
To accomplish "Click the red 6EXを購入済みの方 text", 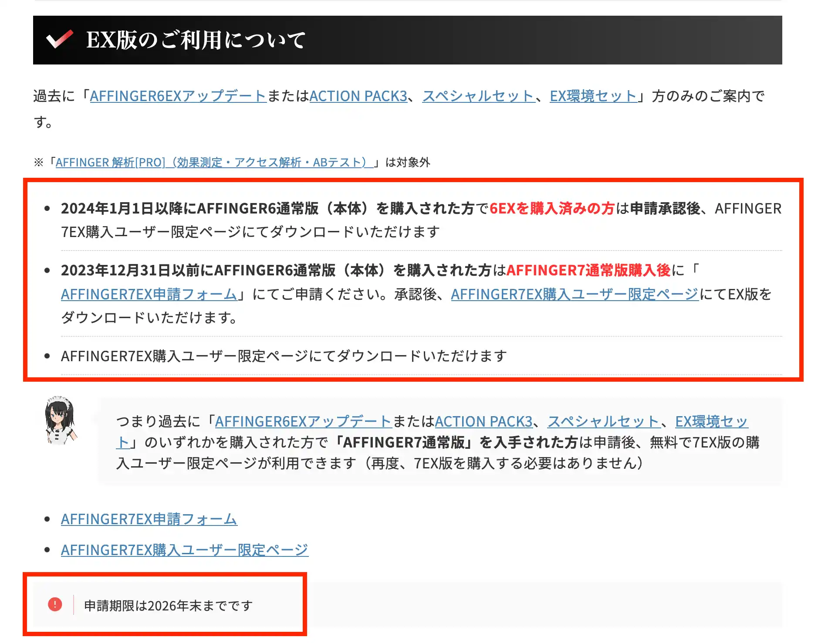I will point(552,208).
